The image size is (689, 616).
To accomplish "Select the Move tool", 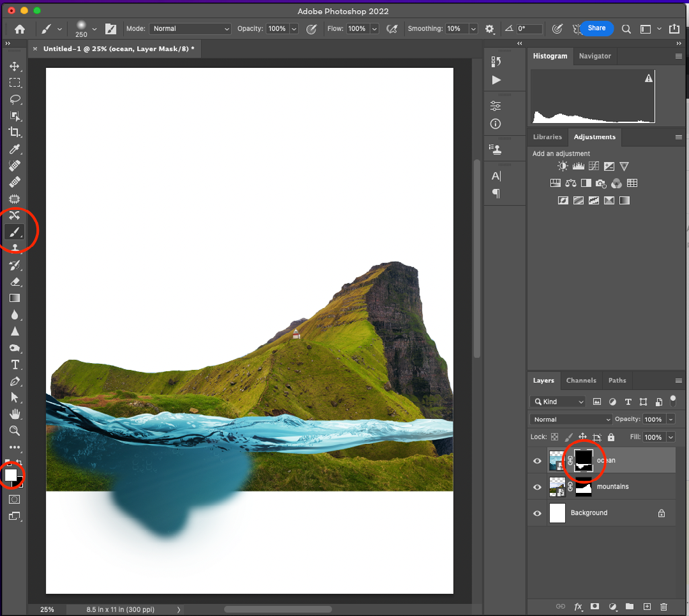I will point(14,67).
